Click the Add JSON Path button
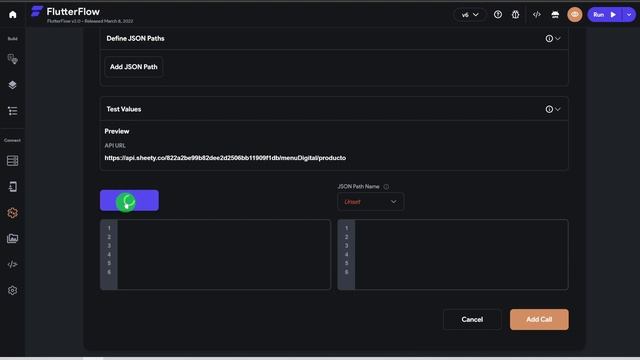 (x=133, y=67)
